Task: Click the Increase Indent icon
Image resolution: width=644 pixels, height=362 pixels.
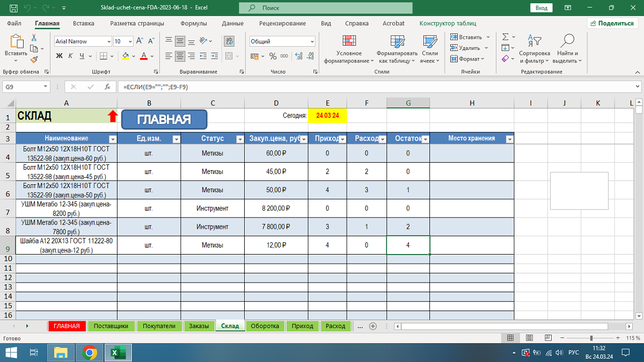Action: click(x=214, y=56)
